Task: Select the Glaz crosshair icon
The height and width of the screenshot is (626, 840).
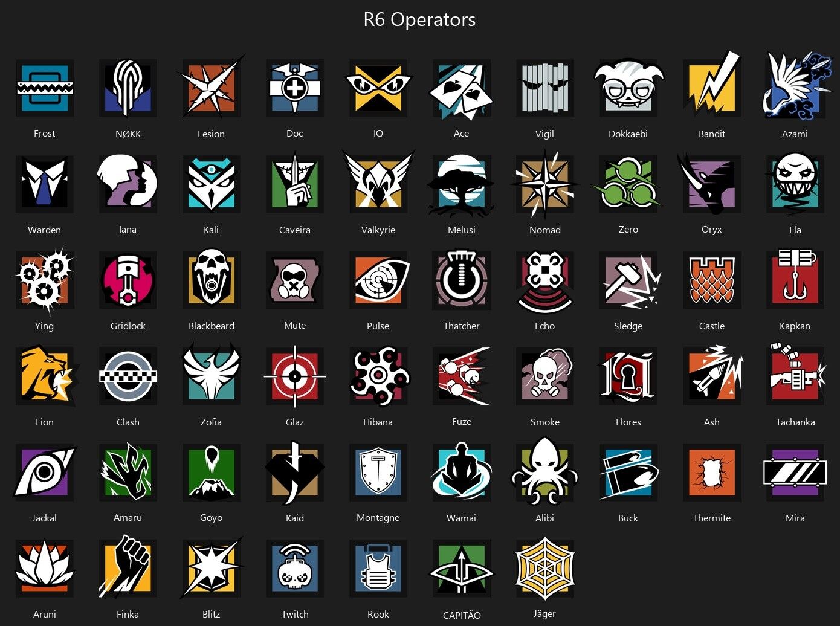Action: pyautogui.click(x=295, y=376)
